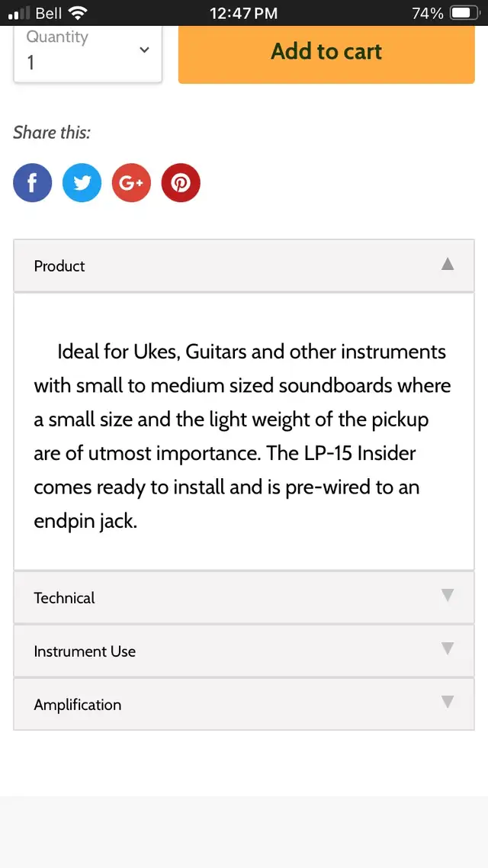Screen dimensions: 488x868
Task: Open the Quantity dropdown
Action: point(88,52)
